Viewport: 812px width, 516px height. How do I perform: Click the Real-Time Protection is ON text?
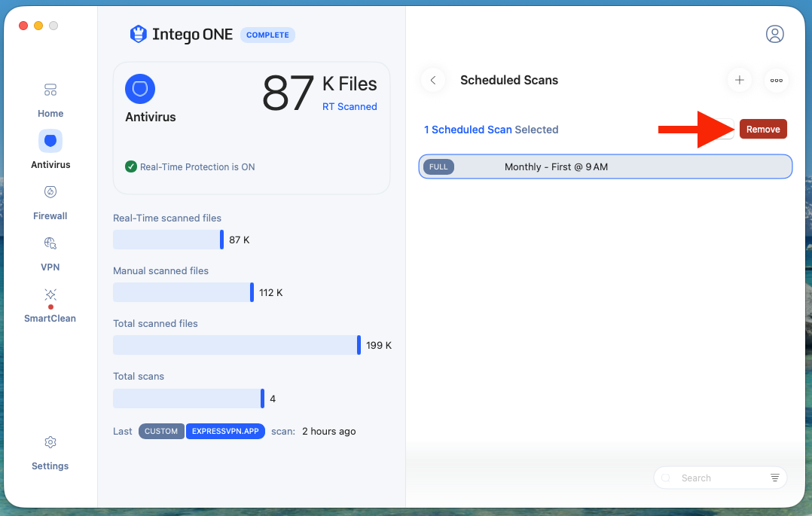tap(197, 166)
